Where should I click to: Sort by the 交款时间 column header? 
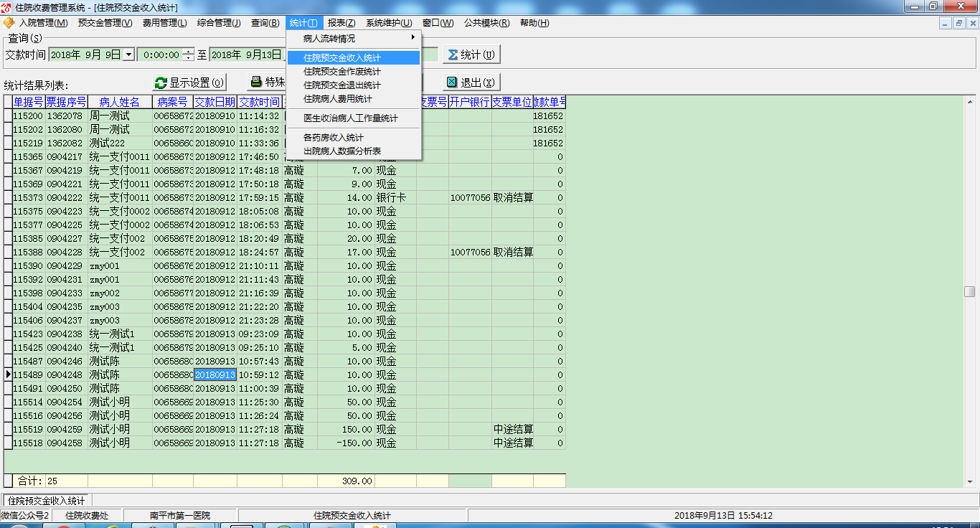click(260, 102)
